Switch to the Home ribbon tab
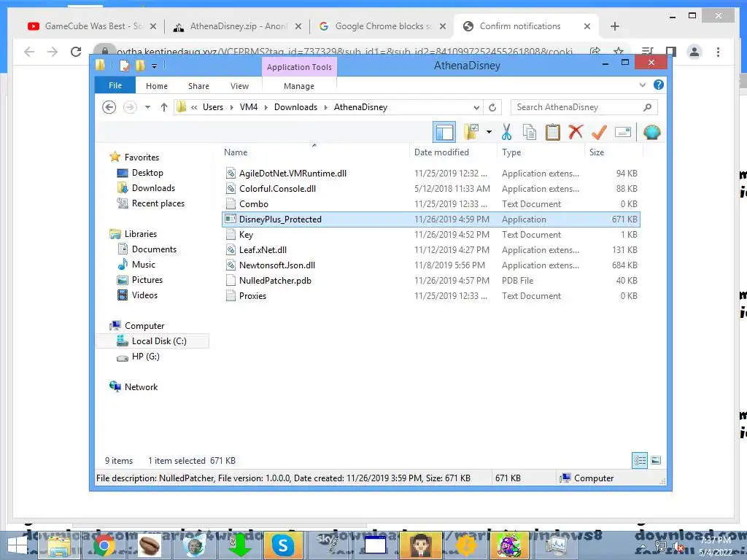 click(157, 86)
